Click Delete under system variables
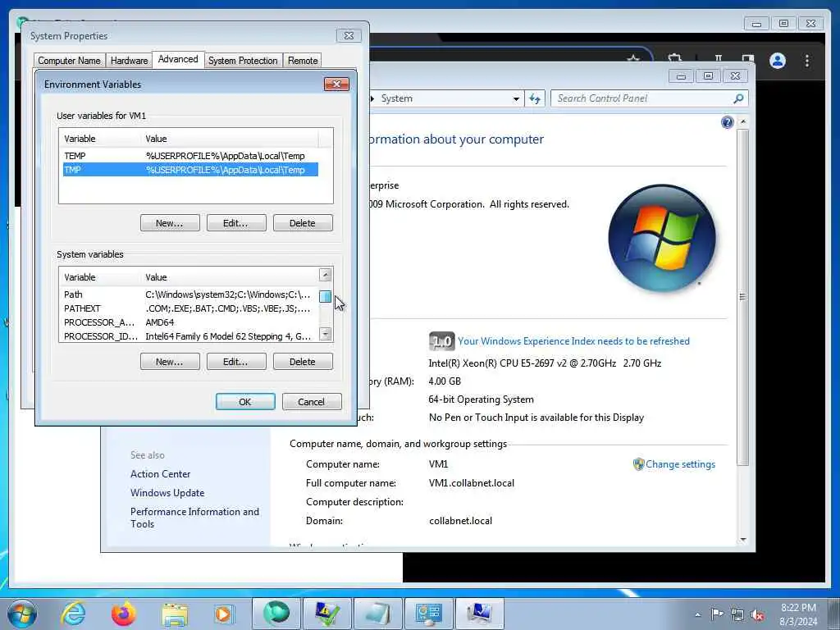This screenshot has height=630, width=840. (x=303, y=362)
